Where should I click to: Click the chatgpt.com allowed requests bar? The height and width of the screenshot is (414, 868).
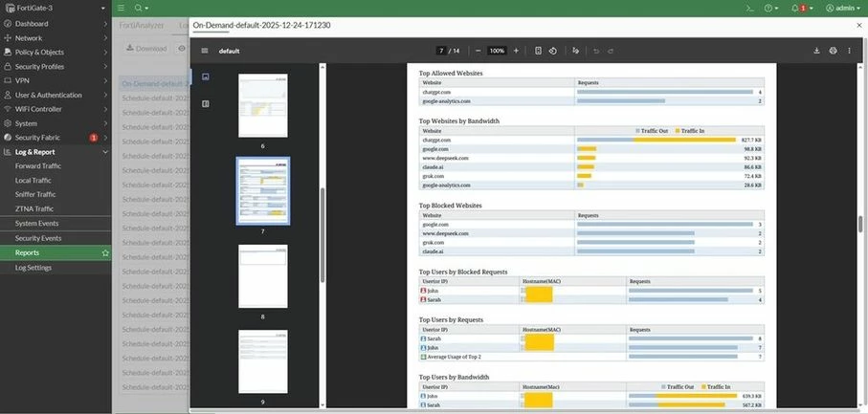(x=665, y=92)
